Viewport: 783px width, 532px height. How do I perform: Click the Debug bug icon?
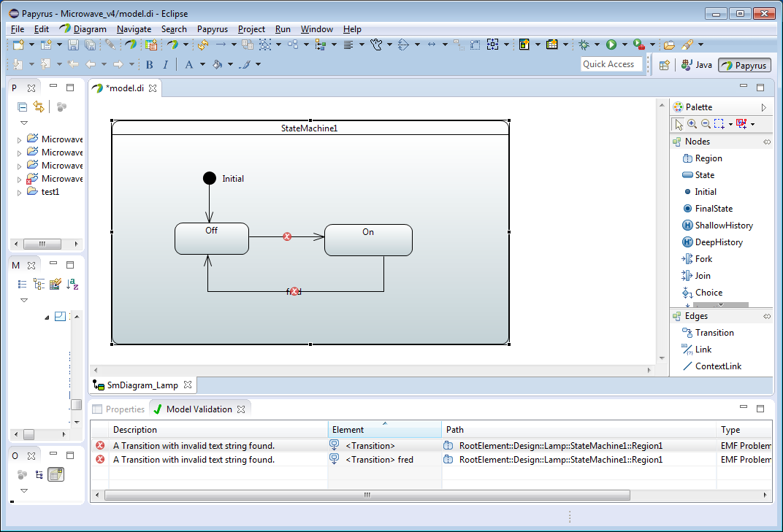coord(584,45)
